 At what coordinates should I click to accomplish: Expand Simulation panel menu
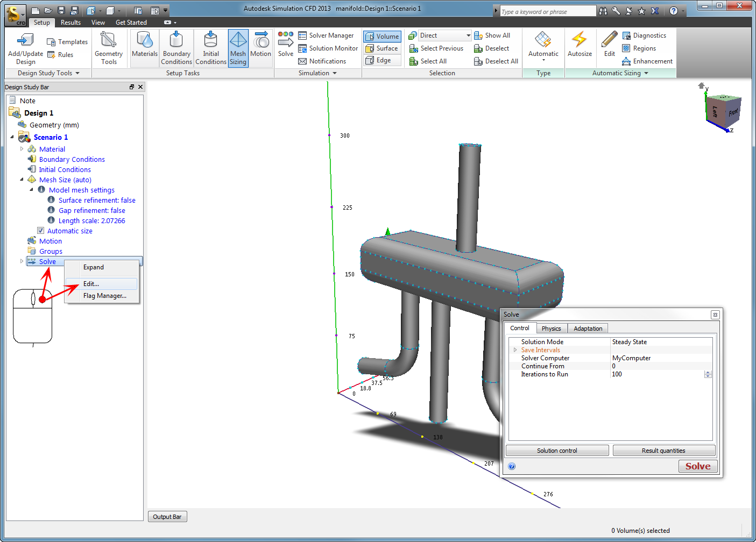317,73
